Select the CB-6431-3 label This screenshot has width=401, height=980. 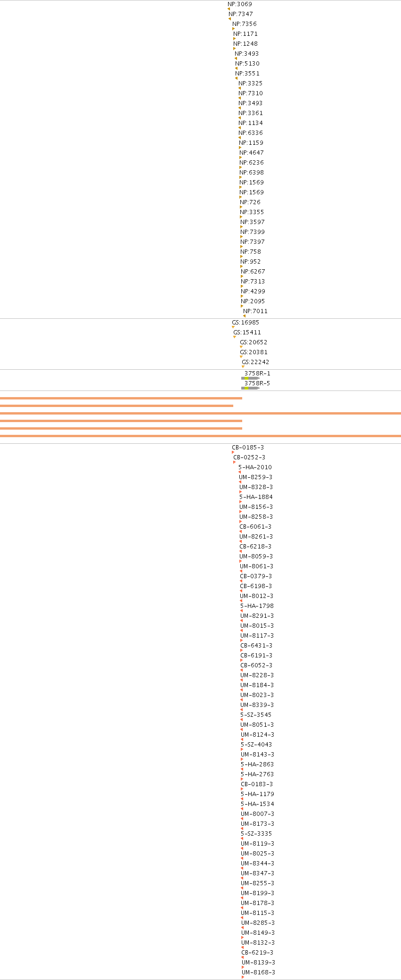(x=256, y=646)
